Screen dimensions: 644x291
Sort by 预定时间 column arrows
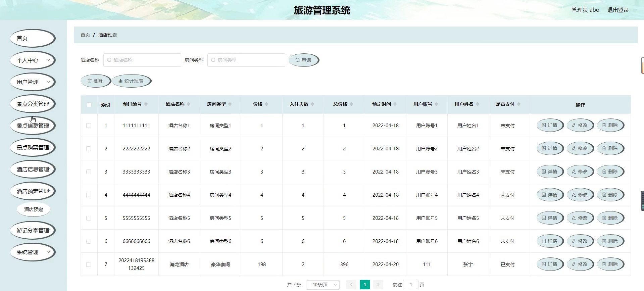(x=395, y=104)
